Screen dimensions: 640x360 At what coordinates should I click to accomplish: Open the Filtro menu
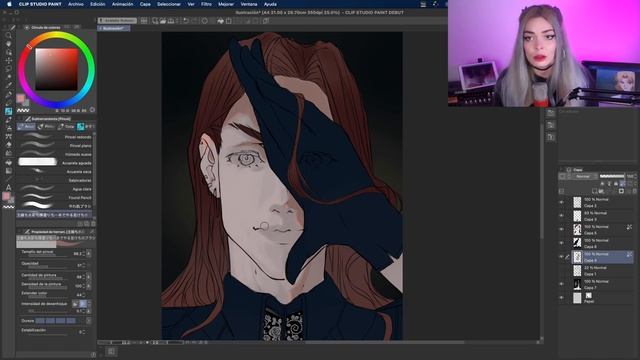pos(207,4)
